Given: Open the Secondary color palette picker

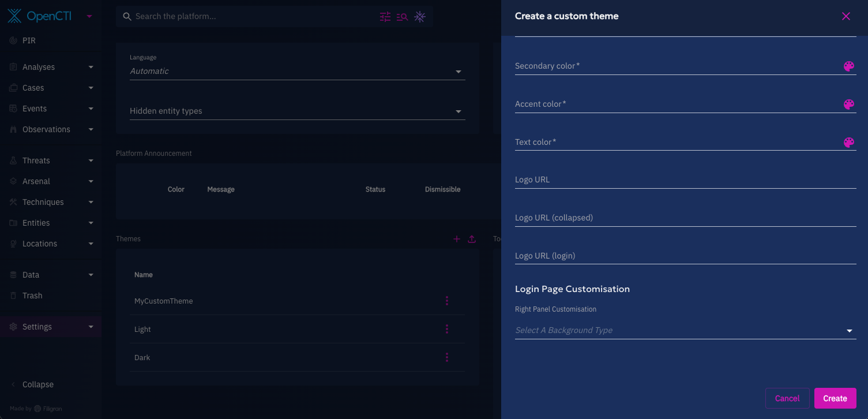Looking at the screenshot, I should click(x=848, y=66).
